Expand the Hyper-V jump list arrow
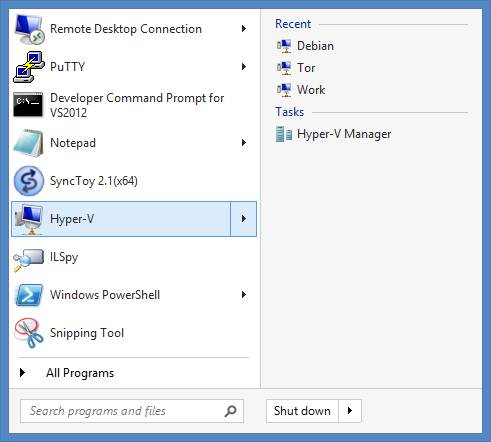The width and height of the screenshot is (491, 442). pos(244,219)
